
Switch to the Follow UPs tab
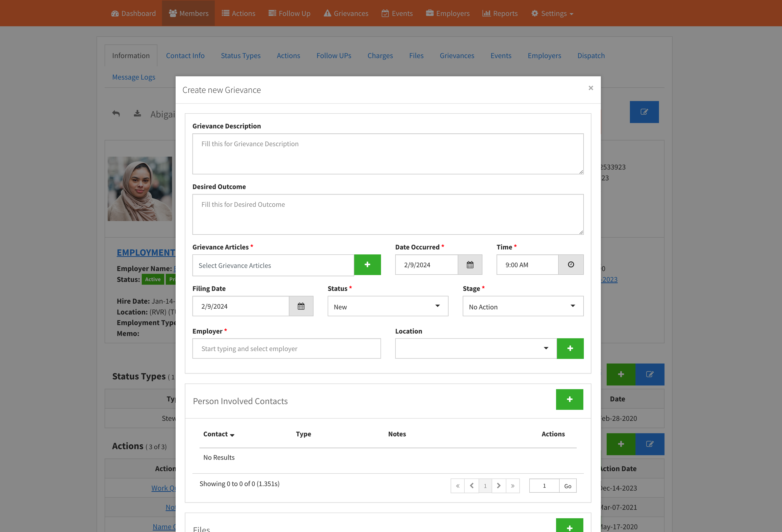pyautogui.click(x=334, y=56)
